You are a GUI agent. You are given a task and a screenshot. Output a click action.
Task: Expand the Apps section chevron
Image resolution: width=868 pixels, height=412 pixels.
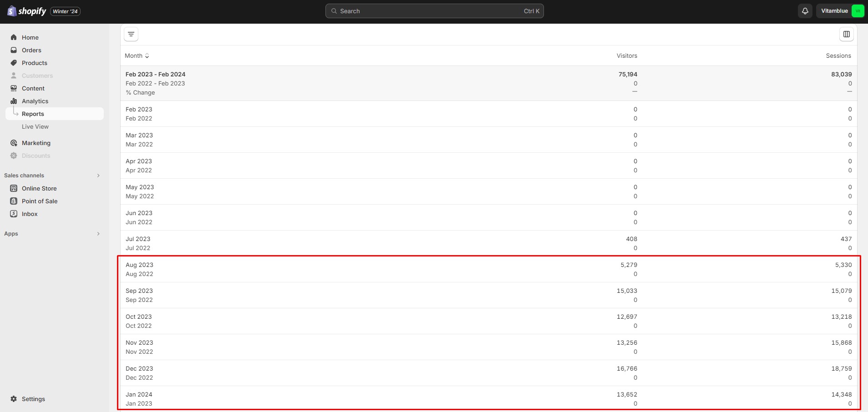point(98,234)
